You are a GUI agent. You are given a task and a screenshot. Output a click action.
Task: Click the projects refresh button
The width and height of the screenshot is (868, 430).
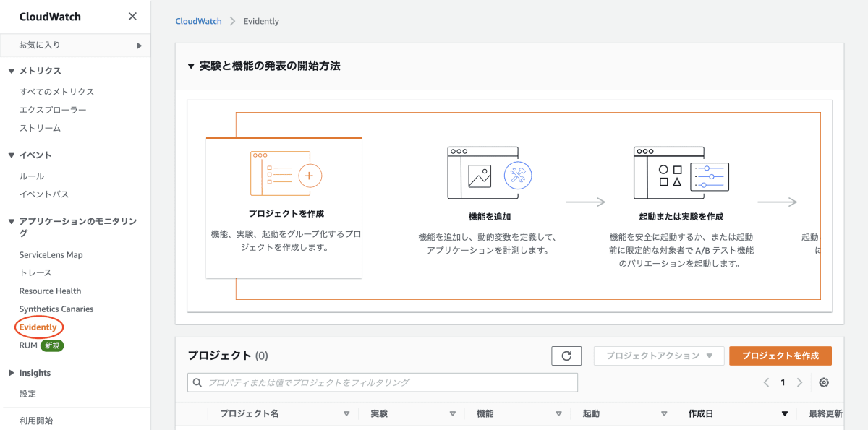pos(566,356)
